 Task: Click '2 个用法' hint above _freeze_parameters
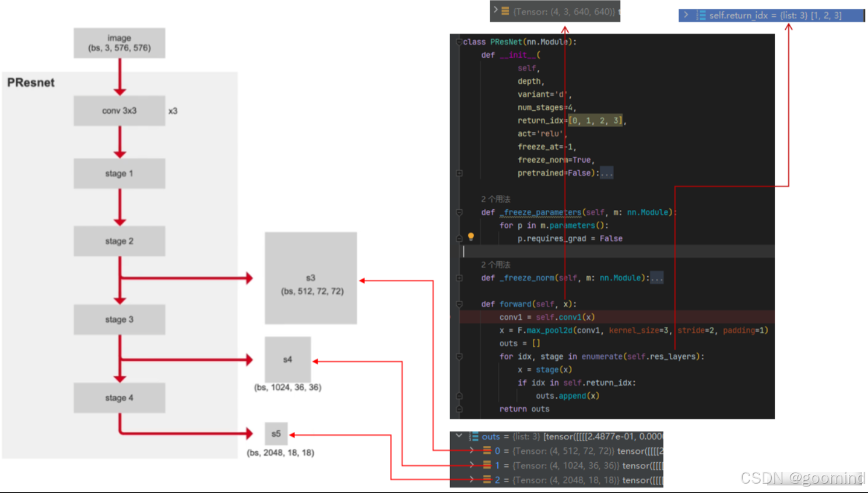[x=496, y=199]
